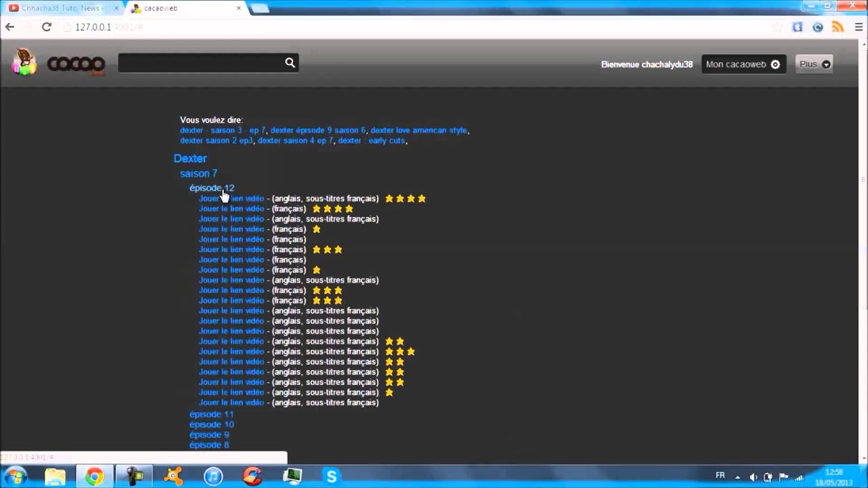
Task: Open a new browser tab
Action: point(260,8)
